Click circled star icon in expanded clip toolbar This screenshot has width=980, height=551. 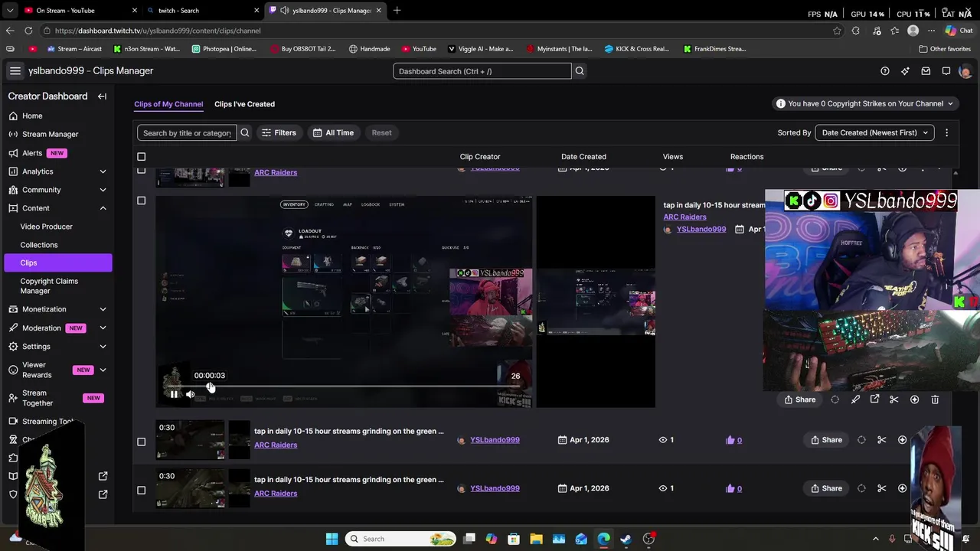tap(914, 399)
